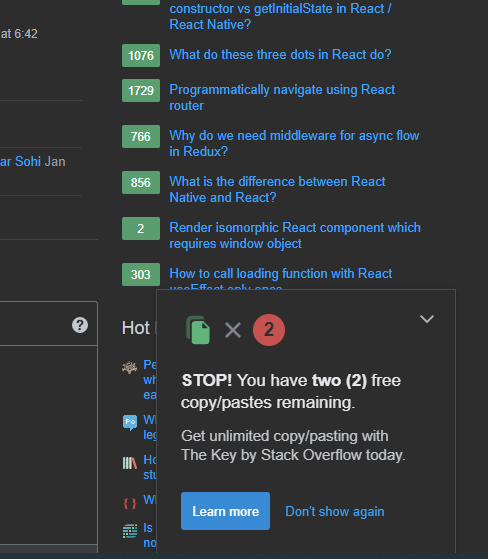
Task: Collapse the copy/paste popup with chevron
Action: click(427, 319)
